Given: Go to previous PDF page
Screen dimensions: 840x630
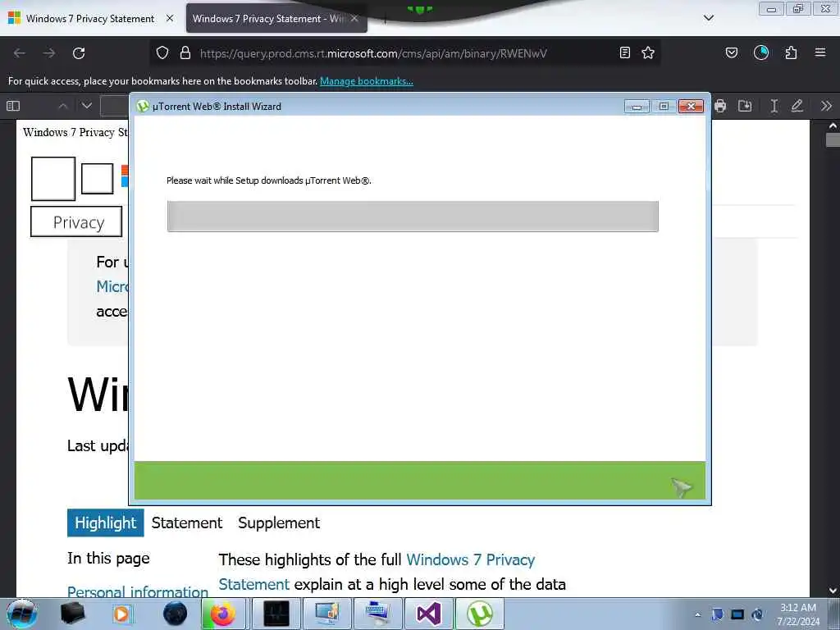Looking at the screenshot, I should tap(63, 106).
